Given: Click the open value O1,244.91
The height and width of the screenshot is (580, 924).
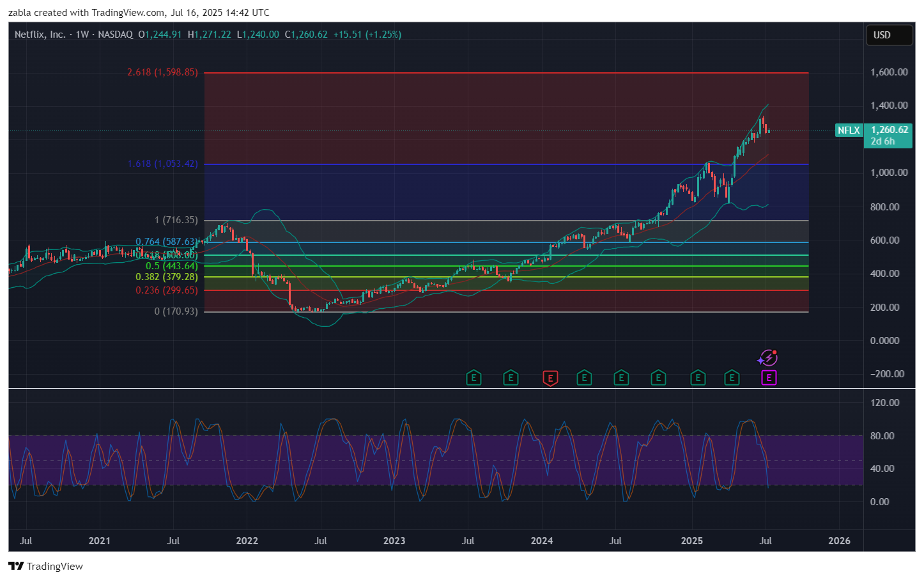Looking at the screenshot, I should (160, 35).
